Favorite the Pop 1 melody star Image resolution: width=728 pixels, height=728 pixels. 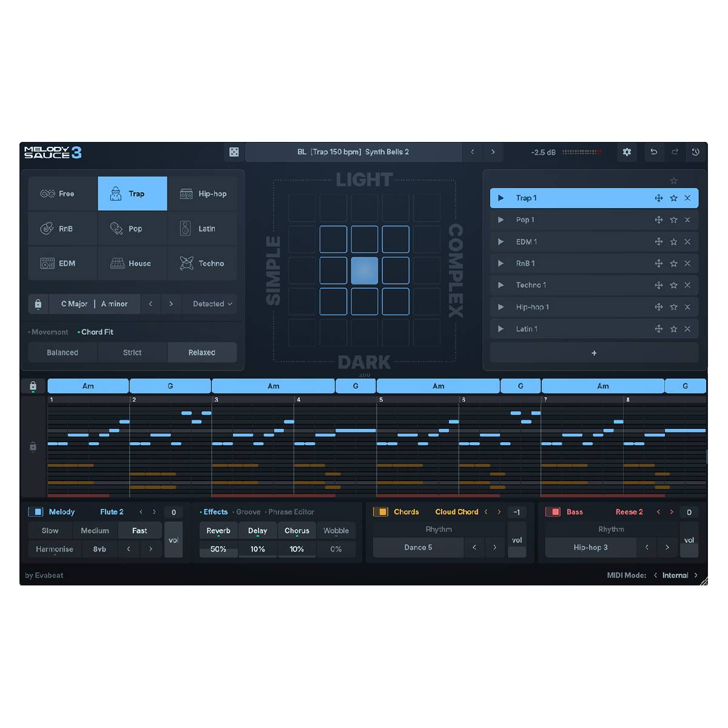tap(673, 220)
